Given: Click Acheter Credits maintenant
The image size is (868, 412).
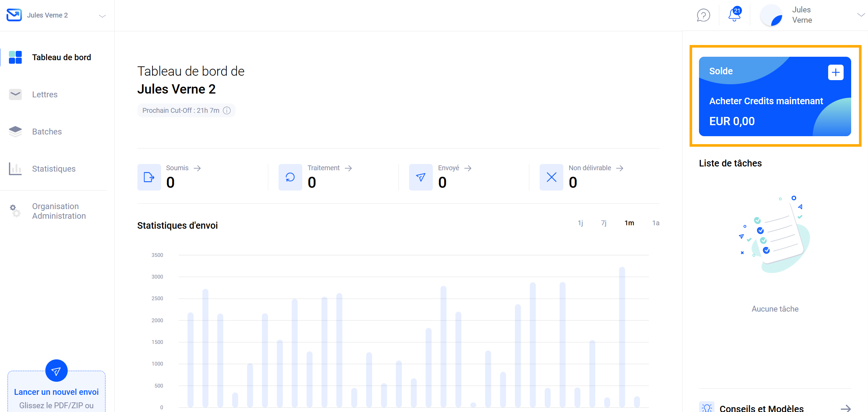Looking at the screenshot, I should point(766,101).
